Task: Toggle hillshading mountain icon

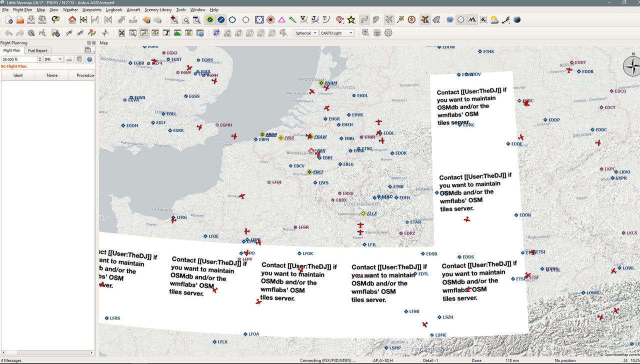Action: (x=472, y=20)
